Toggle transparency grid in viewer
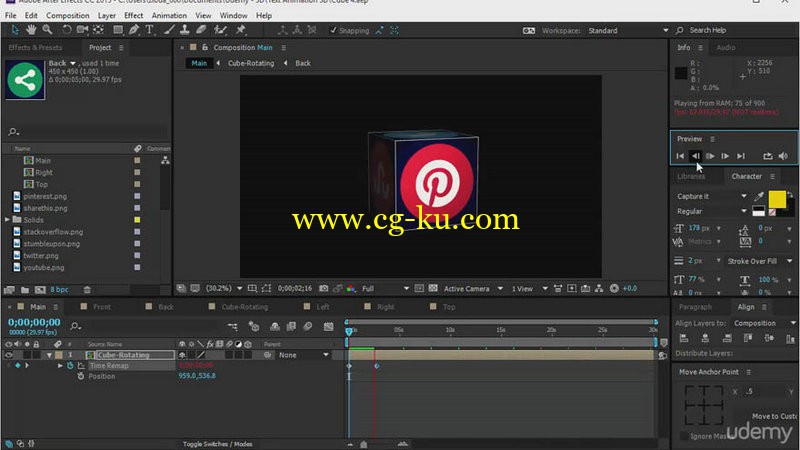 coord(433,288)
